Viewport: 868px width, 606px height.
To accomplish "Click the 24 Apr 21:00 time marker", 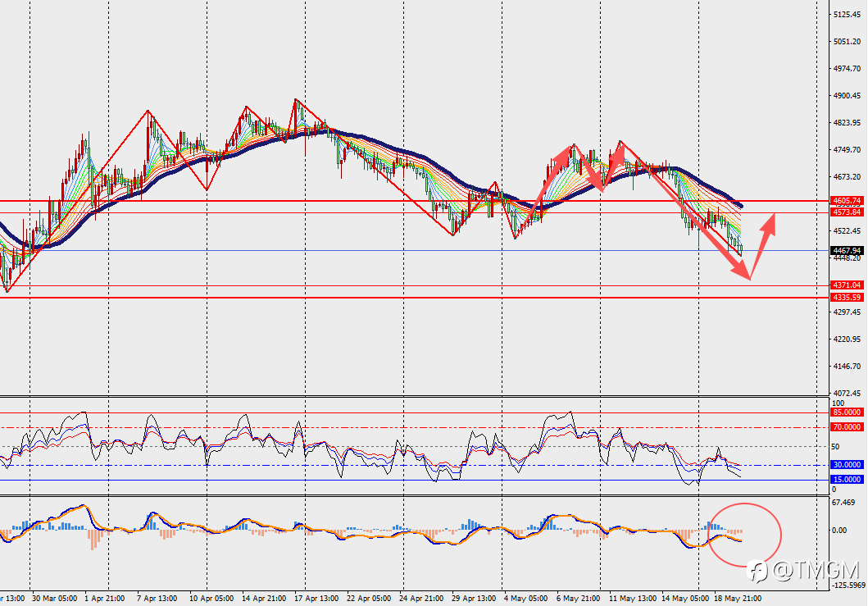I will pyautogui.click(x=421, y=599).
